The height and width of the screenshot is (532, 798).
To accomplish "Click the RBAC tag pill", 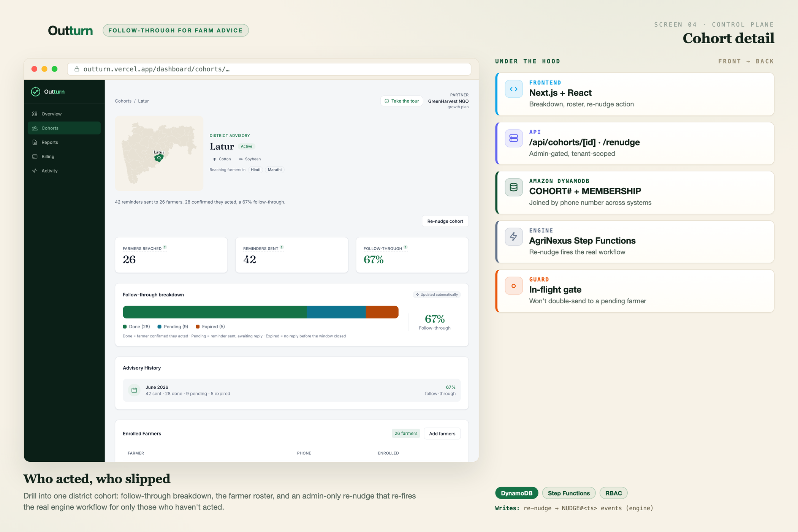I will pyautogui.click(x=613, y=493).
